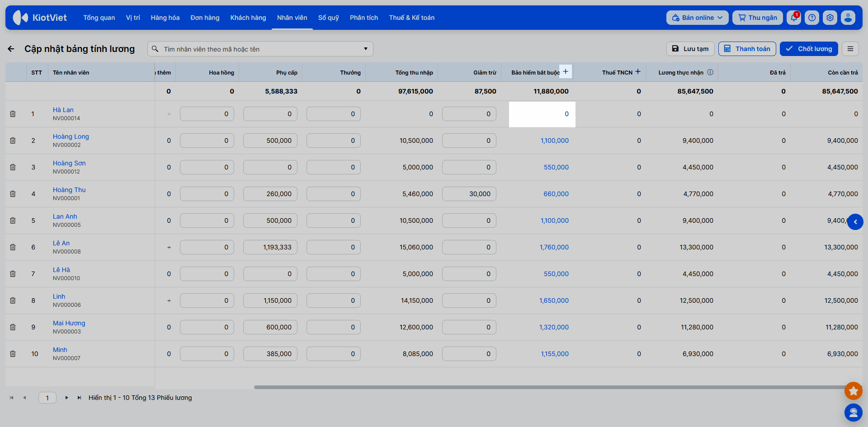Open the hamburger options menu beside Chốt lương

850,49
